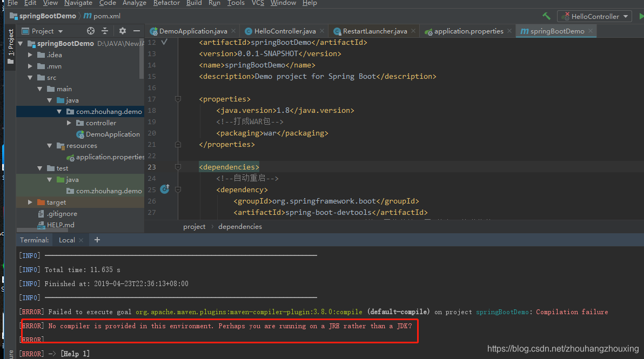This screenshot has height=359, width=644.
Task: Click the green Run button
Action: coord(641,16)
